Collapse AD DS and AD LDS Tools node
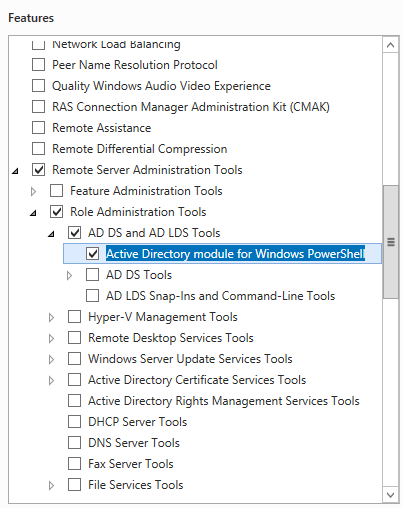The image size is (402, 508). tap(51, 234)
